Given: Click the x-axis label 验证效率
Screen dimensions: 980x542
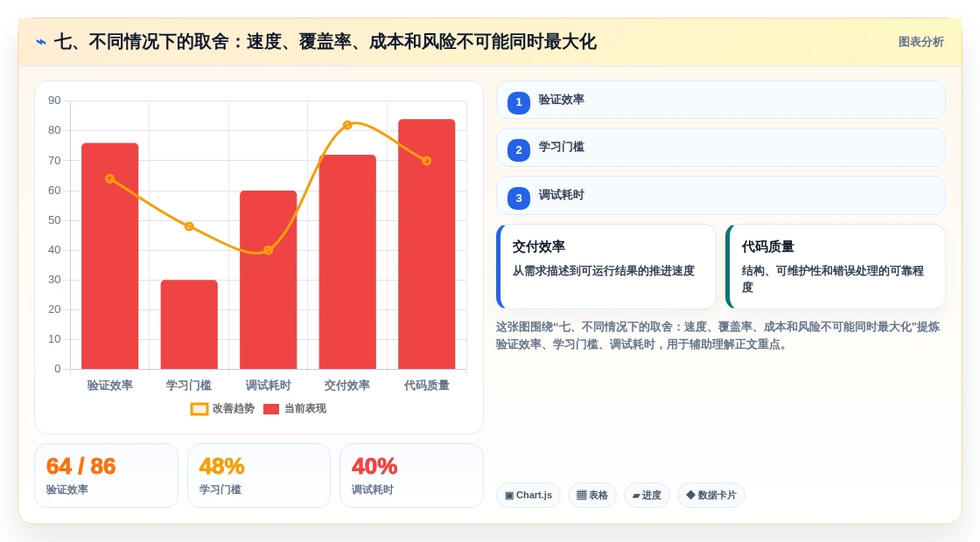Looking at the screenshot, I should coord(110,386).
